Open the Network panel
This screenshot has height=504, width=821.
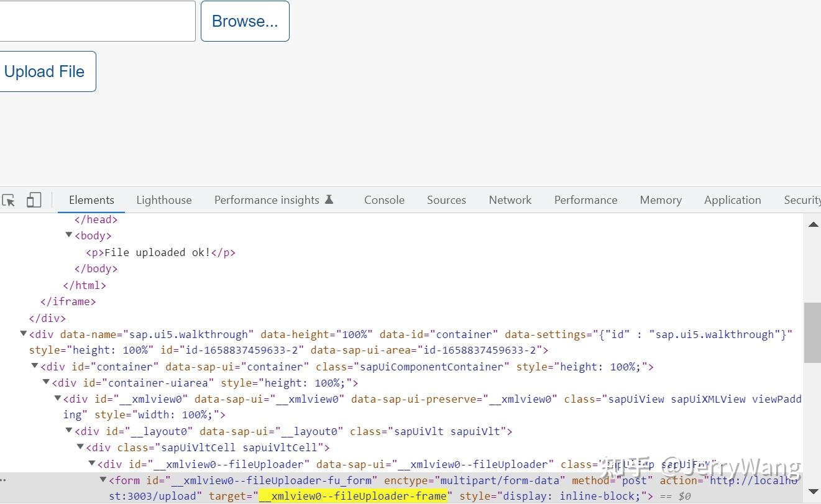point(510,199)
